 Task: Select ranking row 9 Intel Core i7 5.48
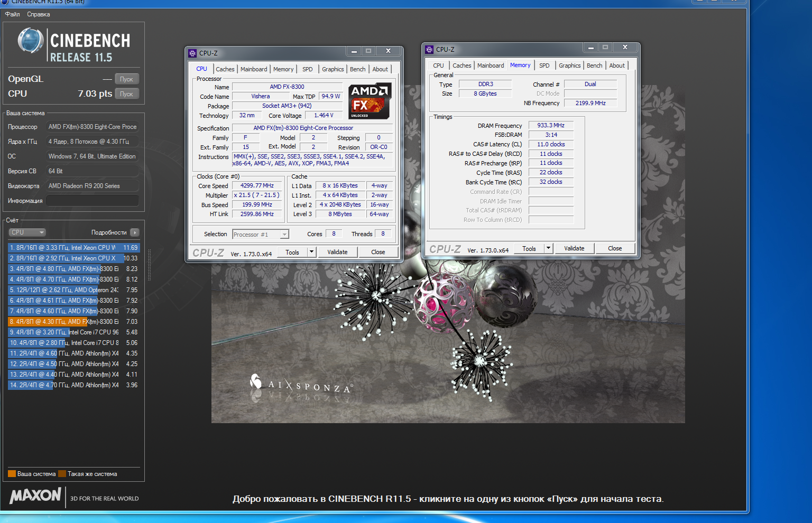pyautogui.click(x=73, y=332)
